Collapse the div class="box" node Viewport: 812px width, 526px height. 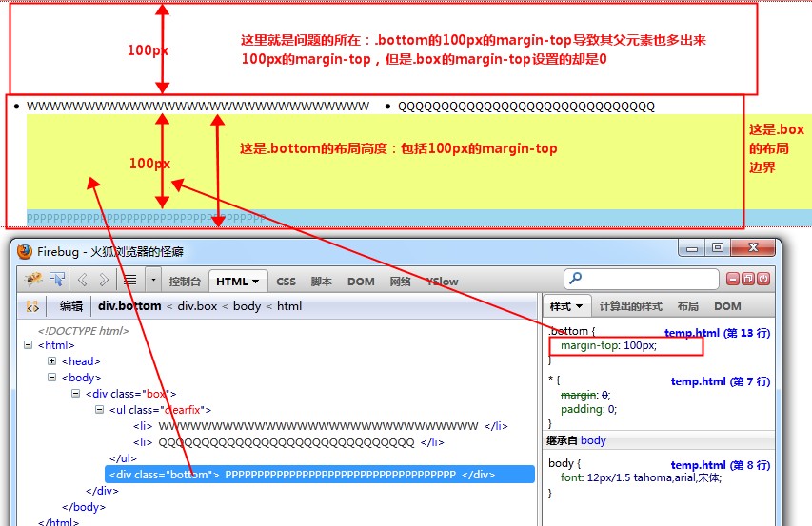point(75,393)
